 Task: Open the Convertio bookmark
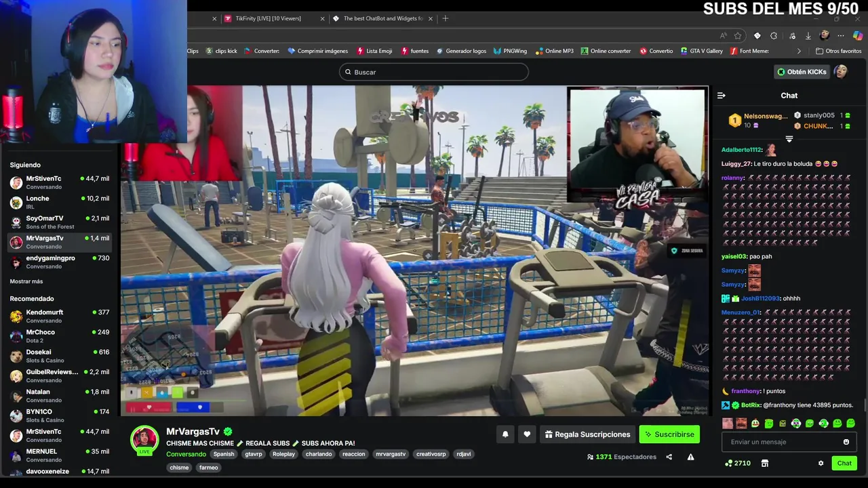(656, 51)
